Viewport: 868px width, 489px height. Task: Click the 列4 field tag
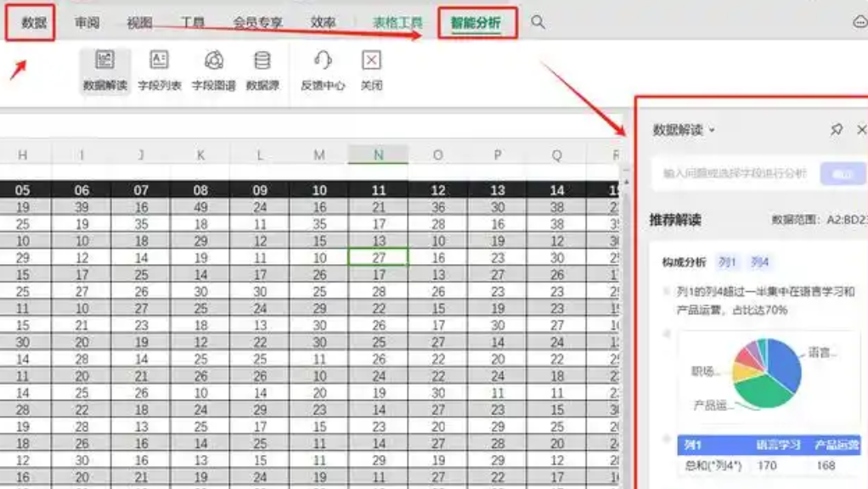click(759, 262)
